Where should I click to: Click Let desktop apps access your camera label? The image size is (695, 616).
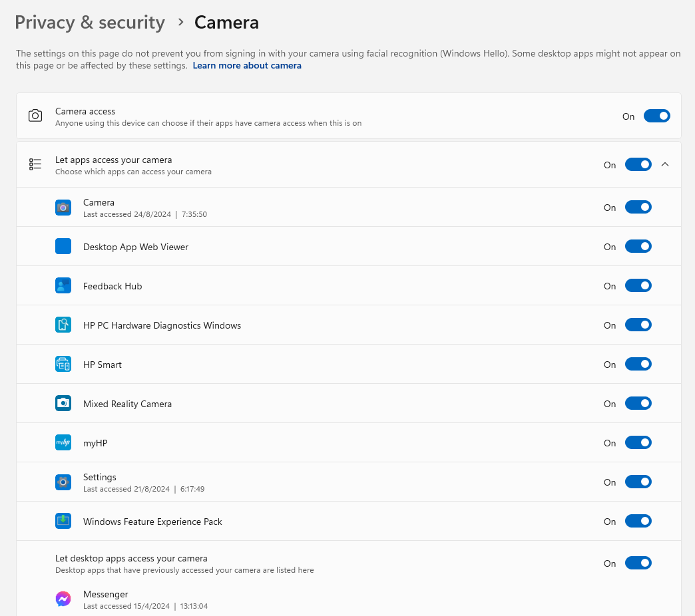(x=131, y=558)
